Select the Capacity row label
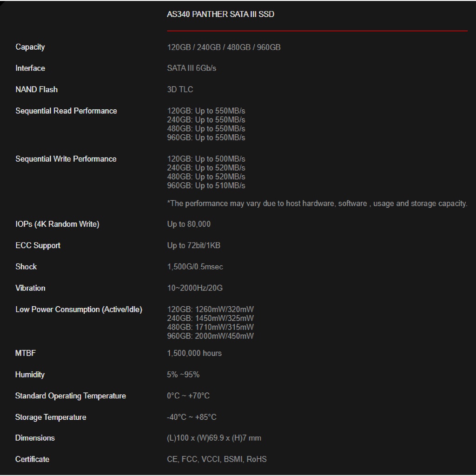The height and width of the screenshot is (476, 476). pyautogui.click(x=30, y=47)
